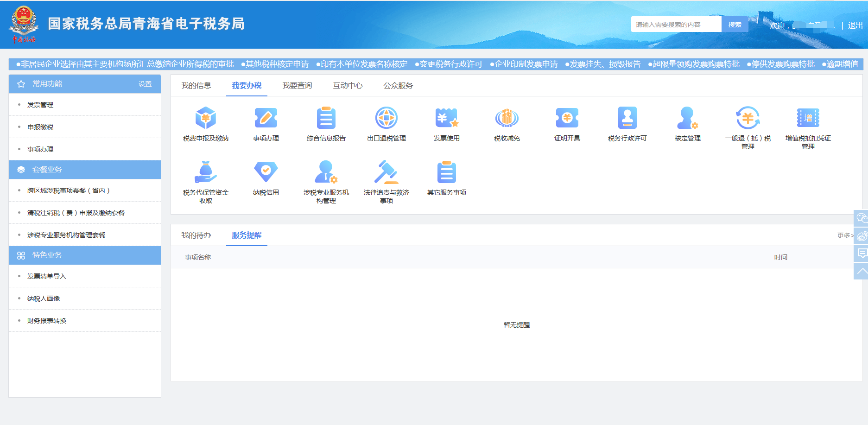
Task: Open the 发票使用 module
Action: (x=447, y=124)
